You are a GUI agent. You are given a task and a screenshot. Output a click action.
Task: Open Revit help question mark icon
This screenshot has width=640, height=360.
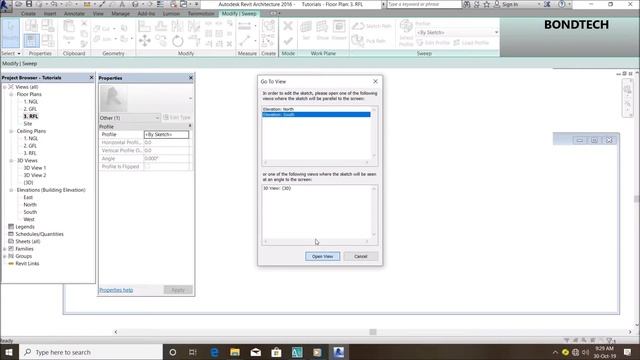coord(562,4)
